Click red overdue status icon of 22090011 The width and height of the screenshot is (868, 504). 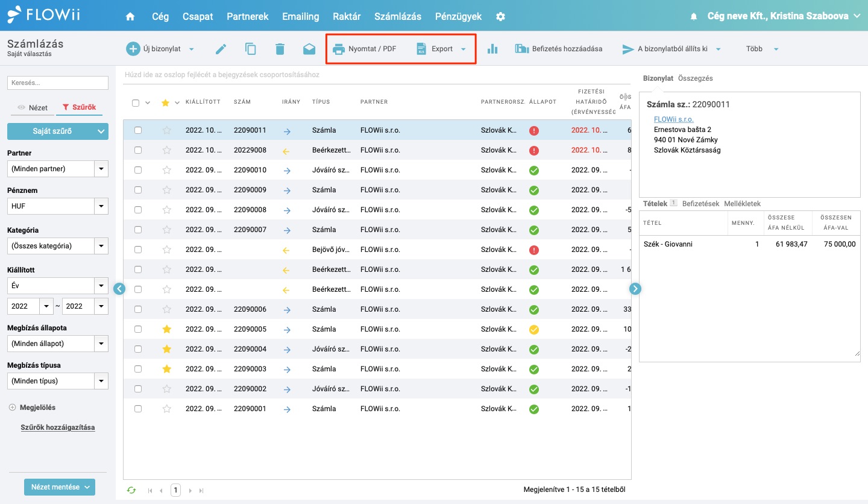tap(533, 131)
